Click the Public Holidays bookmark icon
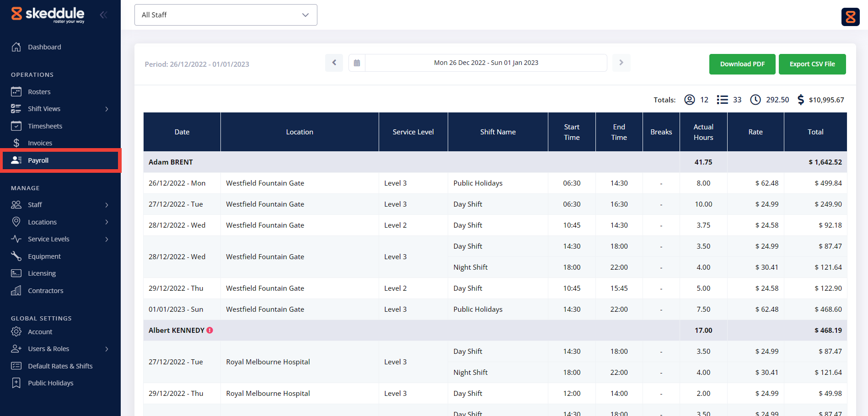This screenshot has width=868, height=416. pos(16,383)
